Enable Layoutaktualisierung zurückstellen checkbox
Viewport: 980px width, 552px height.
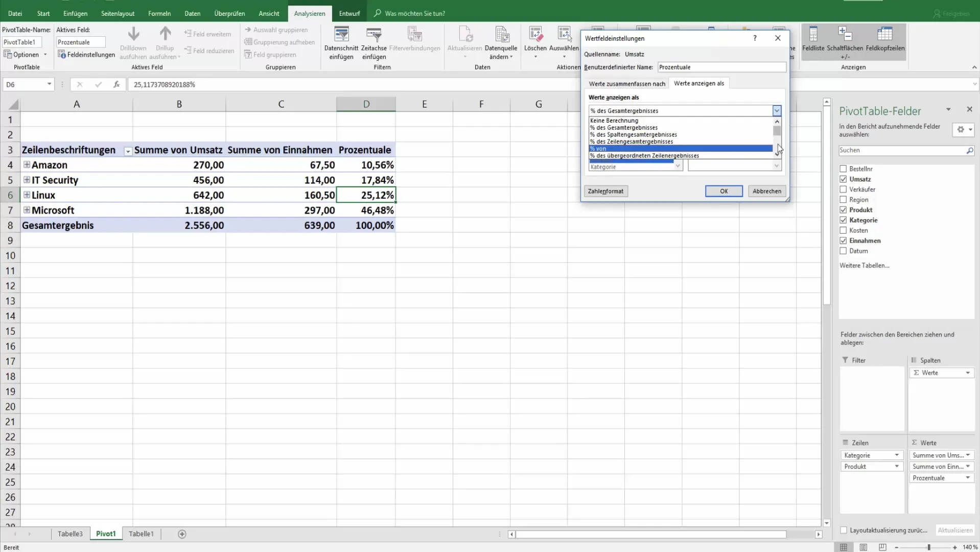click(844, 530)
